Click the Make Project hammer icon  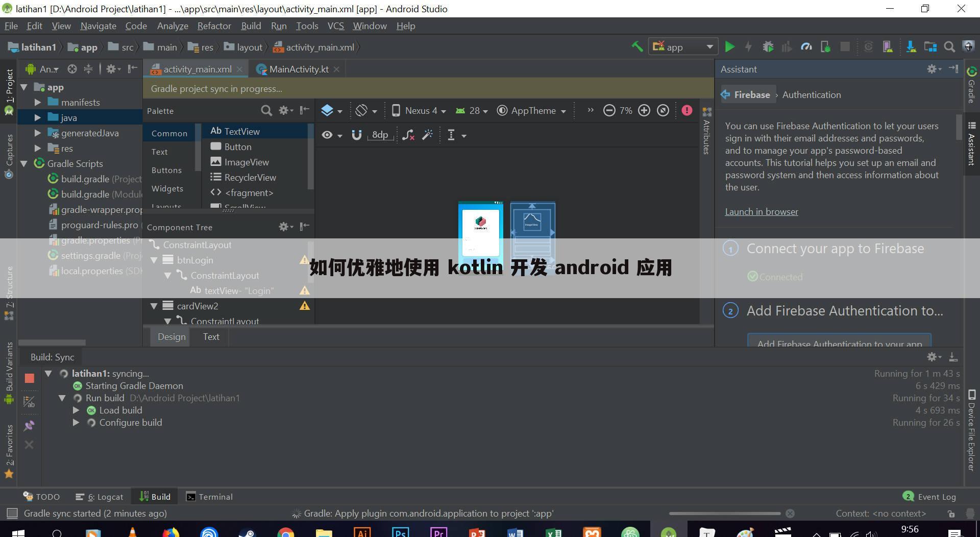(x=637, y=47)
